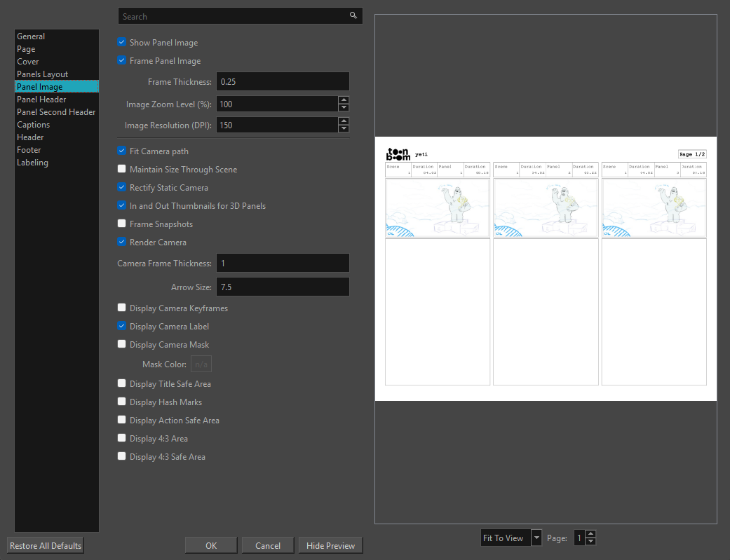Click the search magnifier icon
The height and width of the screenshot is (560, 730).
[x=353, y=15]
